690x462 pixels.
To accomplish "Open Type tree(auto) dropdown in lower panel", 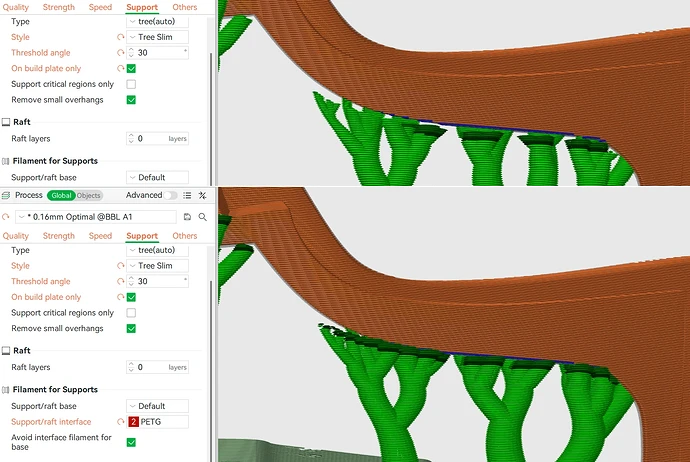I will (x=158, y=250).
